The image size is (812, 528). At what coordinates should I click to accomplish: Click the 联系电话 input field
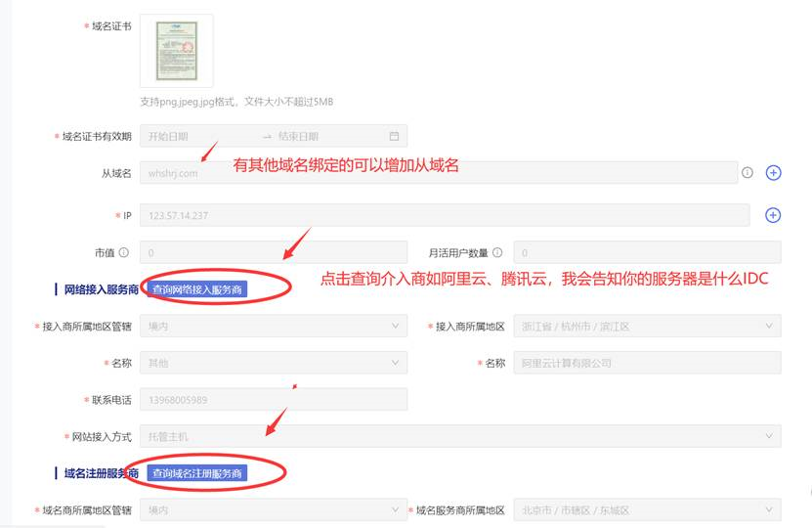tap(274, 400)
